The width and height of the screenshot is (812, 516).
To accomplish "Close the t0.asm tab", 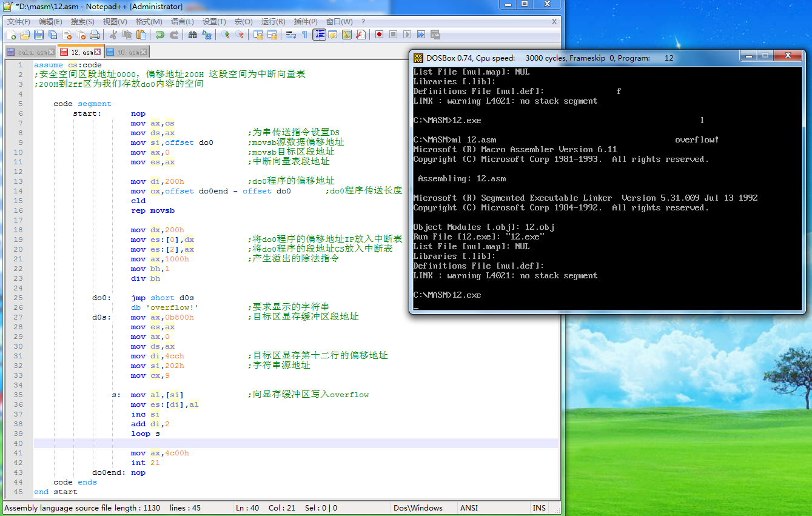I will point(143,52).
